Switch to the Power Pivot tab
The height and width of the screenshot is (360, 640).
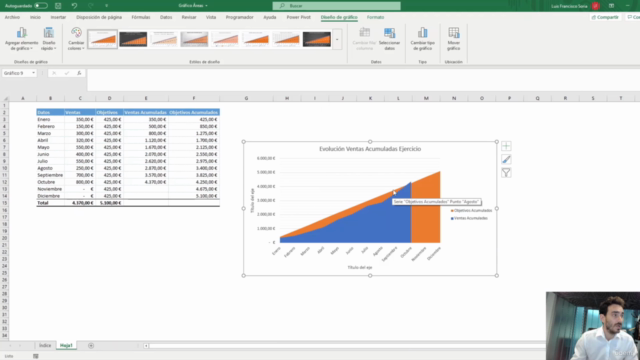(298, 17)
